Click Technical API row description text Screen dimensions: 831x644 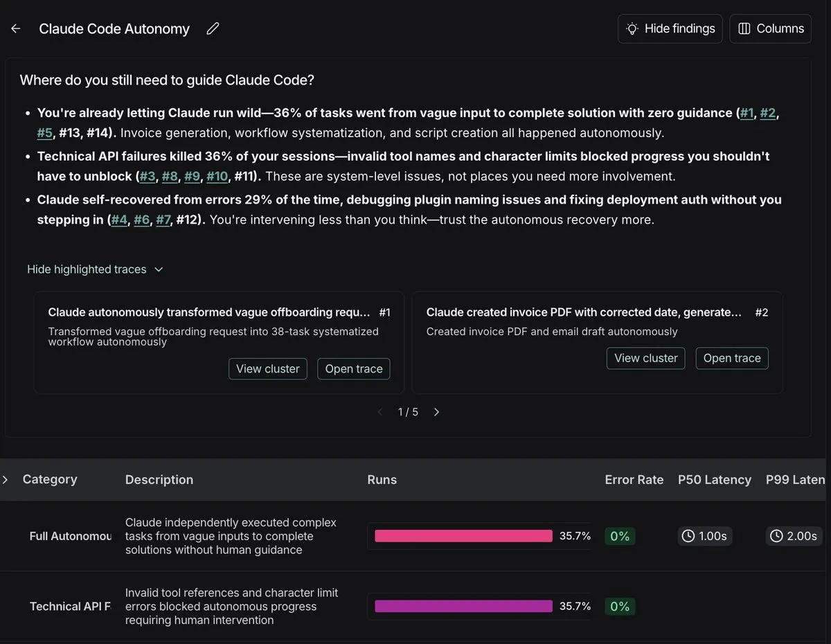pyautogui.click(x=232, y=606)
